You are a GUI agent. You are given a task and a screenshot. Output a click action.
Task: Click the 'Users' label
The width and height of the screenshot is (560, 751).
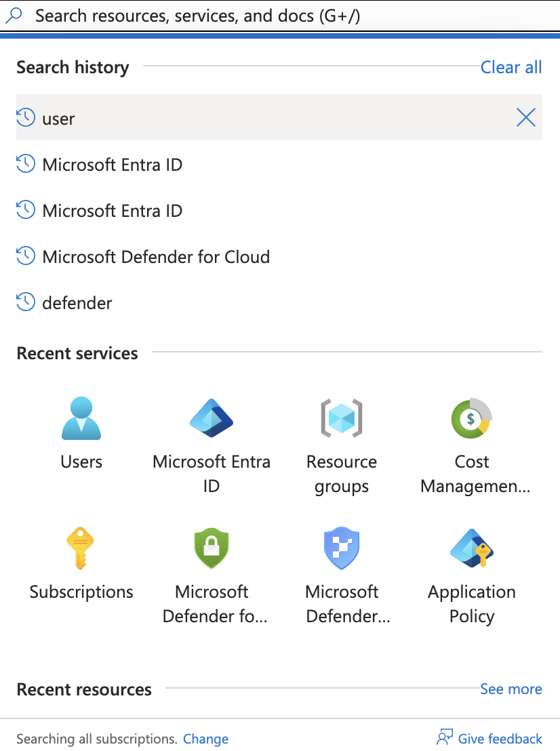click(81, 462)
